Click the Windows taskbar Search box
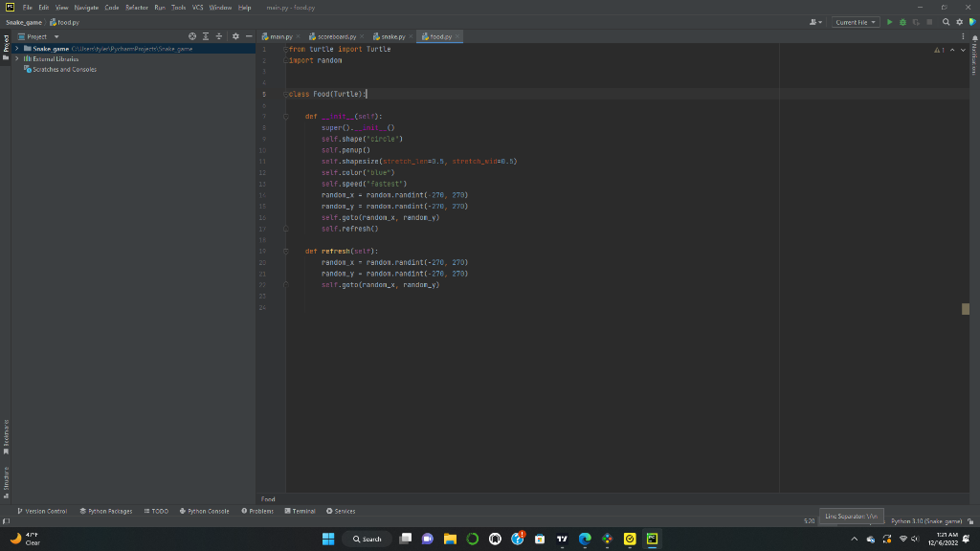 pyautogui.click(x=367, y=539)
